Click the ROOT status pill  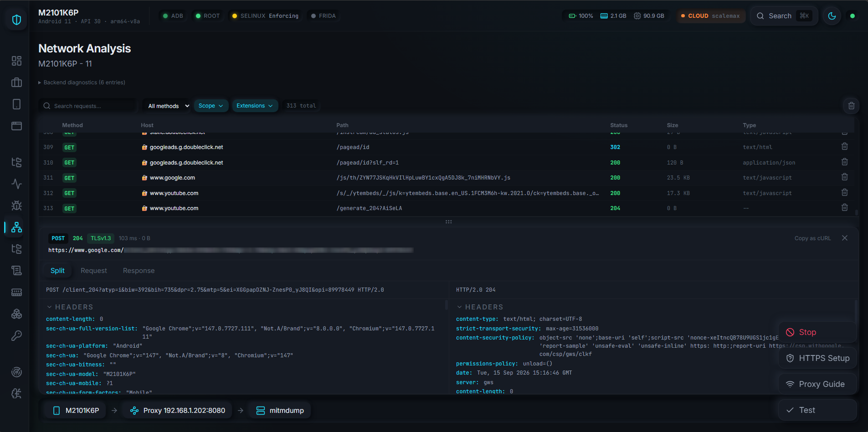(x=208, y=16)
